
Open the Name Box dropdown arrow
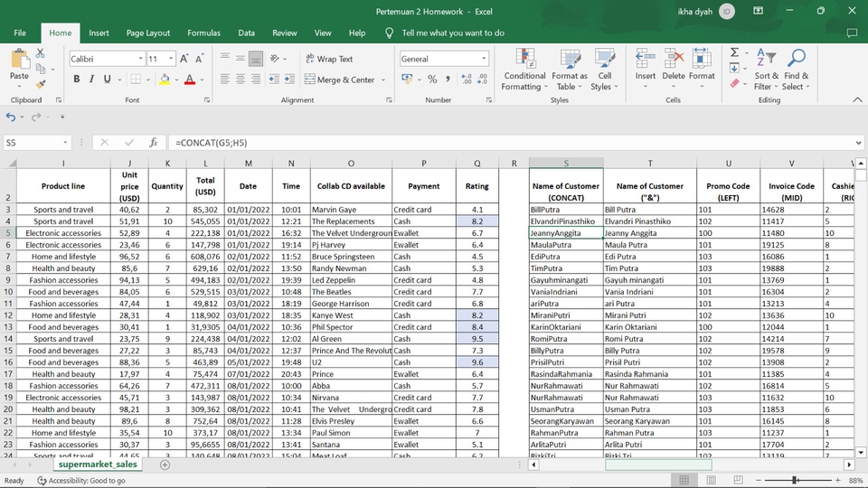tap(65, 143)
